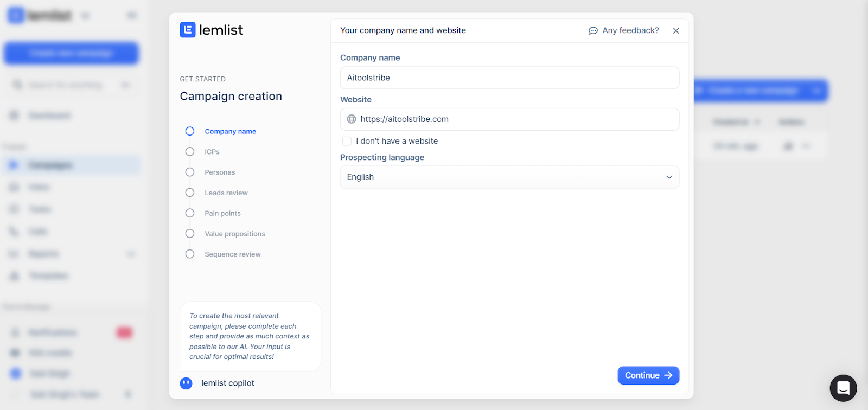The width and height of the screenshot is (868, 410).
Task: Click the Personas step circle
Action: (190, 172)
